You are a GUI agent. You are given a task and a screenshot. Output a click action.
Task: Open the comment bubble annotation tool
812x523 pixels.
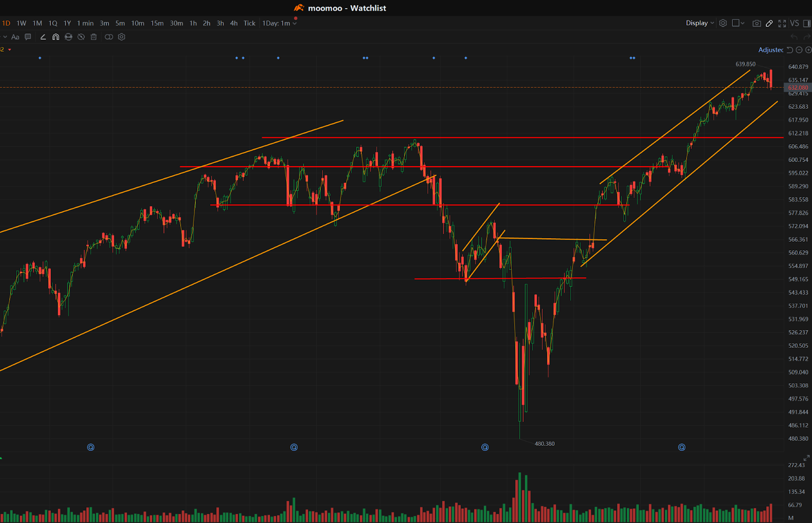click(28, 37)
